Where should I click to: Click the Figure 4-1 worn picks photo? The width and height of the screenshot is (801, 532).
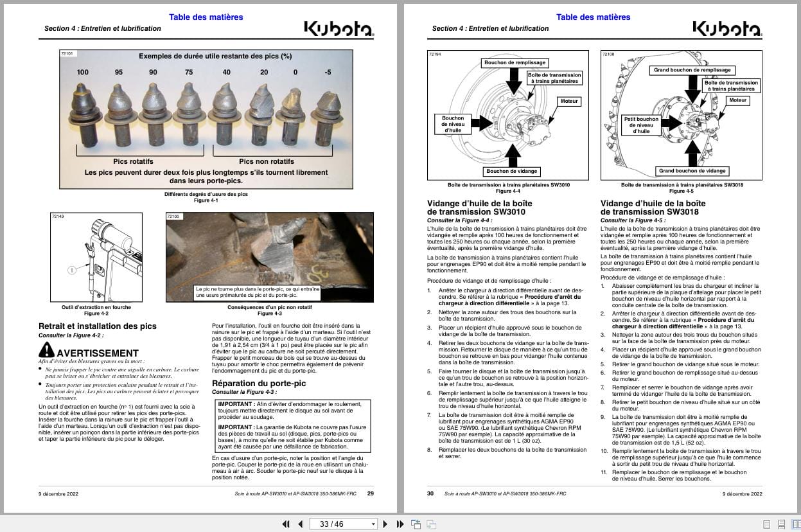pyautogui.click(x=206, y=119)
